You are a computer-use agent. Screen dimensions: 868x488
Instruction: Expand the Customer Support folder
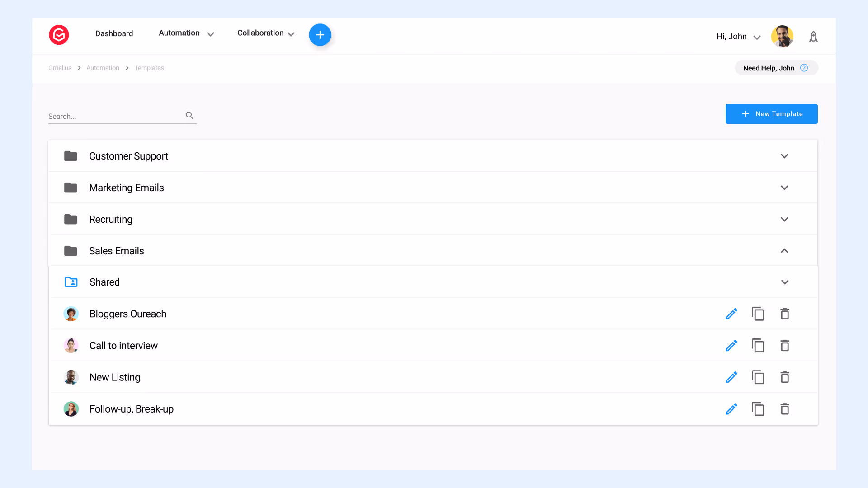click(784, 156)
